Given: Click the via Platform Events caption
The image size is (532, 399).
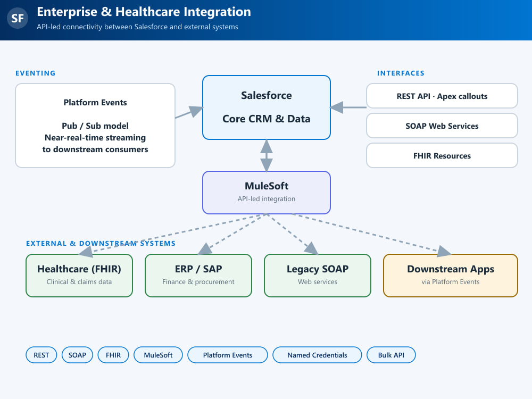Looking at the screenshot, I should [450, 281].
